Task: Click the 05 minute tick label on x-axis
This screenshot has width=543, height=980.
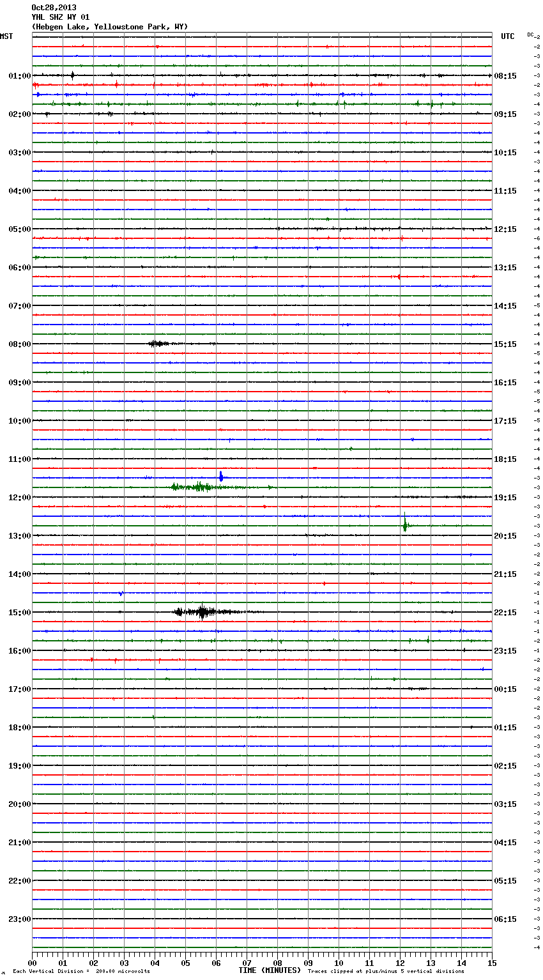Action: click(185, 963)
